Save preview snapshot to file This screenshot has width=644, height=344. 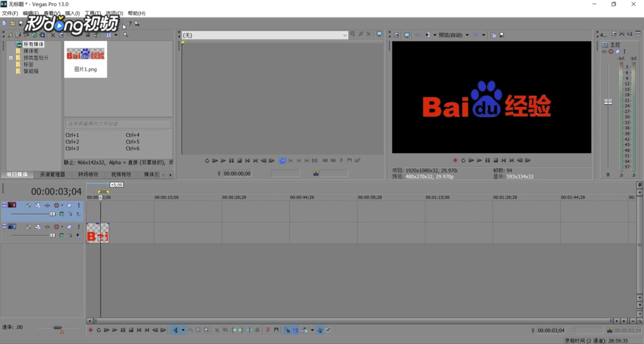(x=502, y=35)
